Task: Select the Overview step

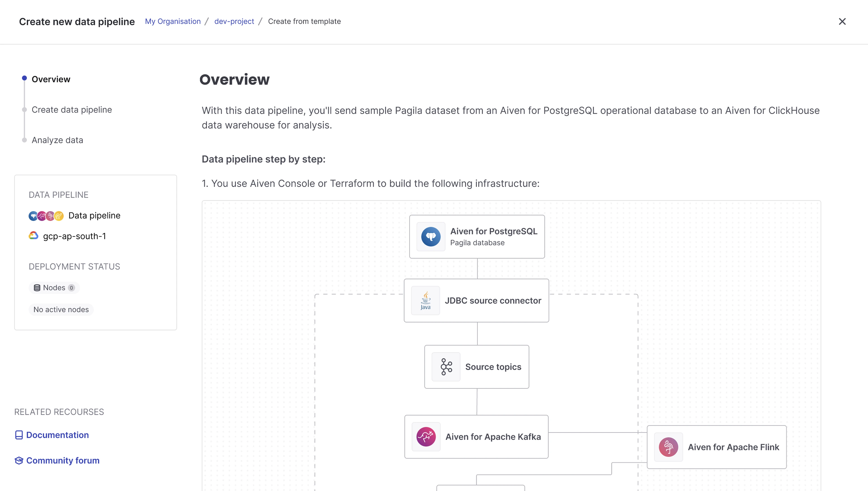Action: [x=51, y=79]
